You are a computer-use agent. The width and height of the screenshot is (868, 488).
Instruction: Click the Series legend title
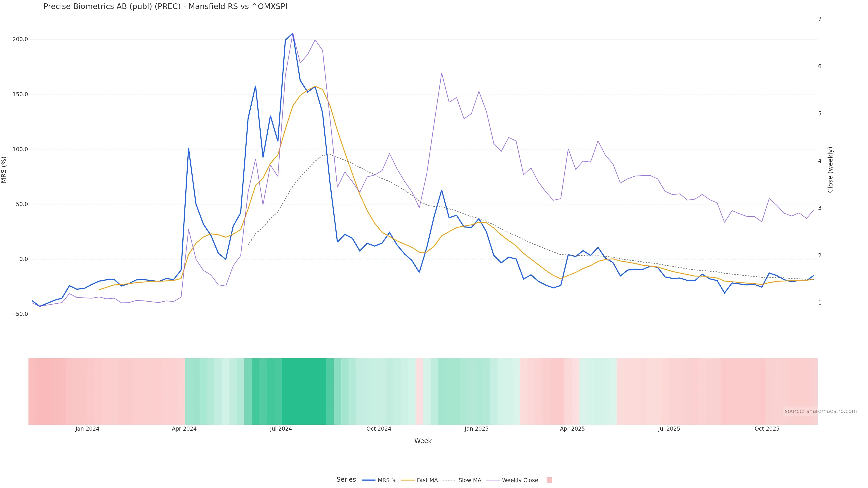[346, 480]
